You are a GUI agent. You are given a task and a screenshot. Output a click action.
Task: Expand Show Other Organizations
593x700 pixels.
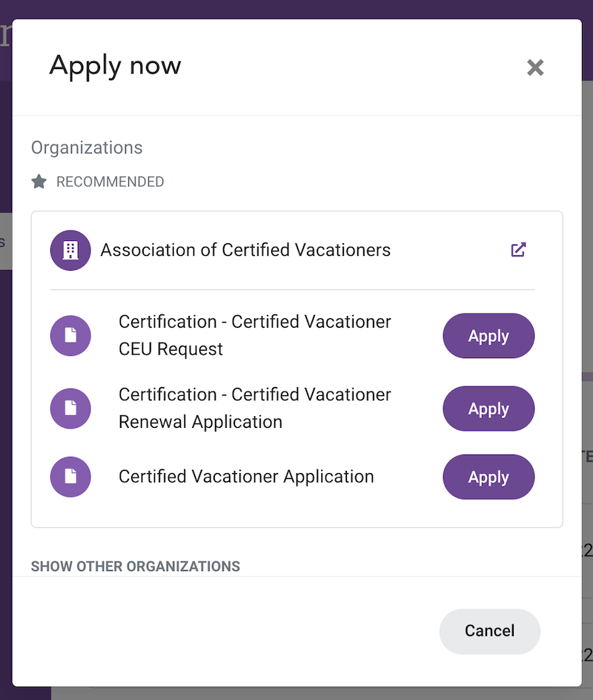click(136, 567)
